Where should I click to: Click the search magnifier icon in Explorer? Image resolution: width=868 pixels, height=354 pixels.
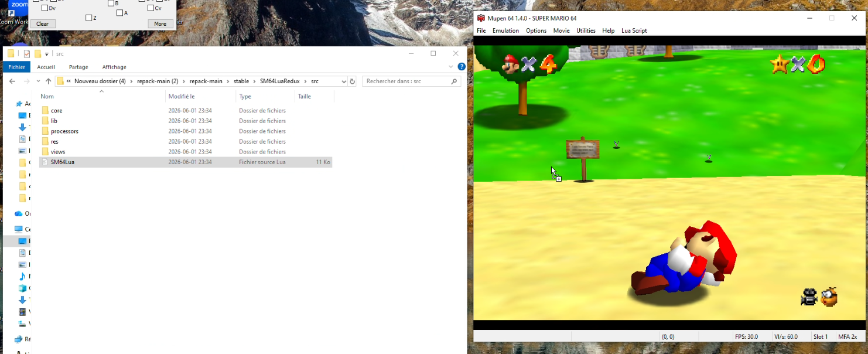pyautogui.click(x=454, y=81)
